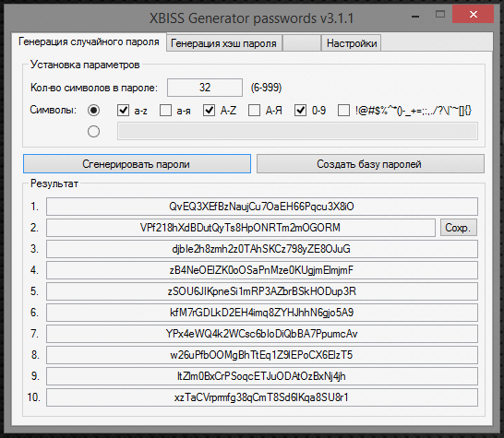This screenshot has width=504, height=438.
Task: Click the custom symbols text field
Action: tap(297, 131)
